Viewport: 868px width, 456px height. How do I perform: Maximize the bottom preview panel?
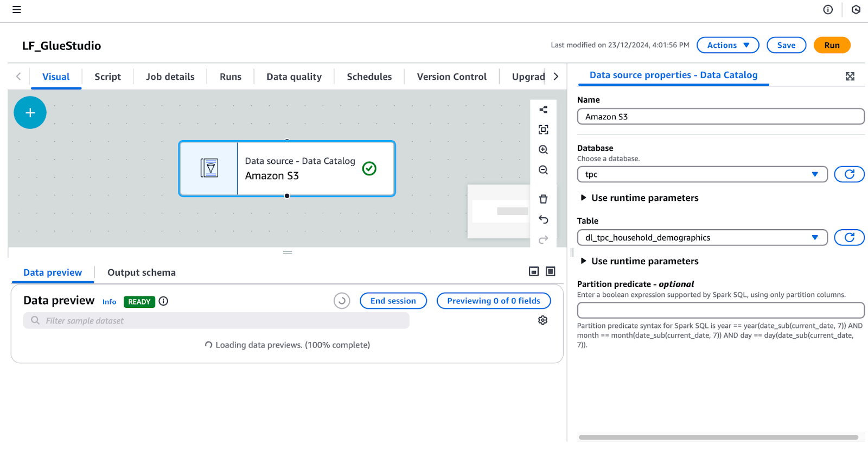pyautogui.click(x=551, y=271)
